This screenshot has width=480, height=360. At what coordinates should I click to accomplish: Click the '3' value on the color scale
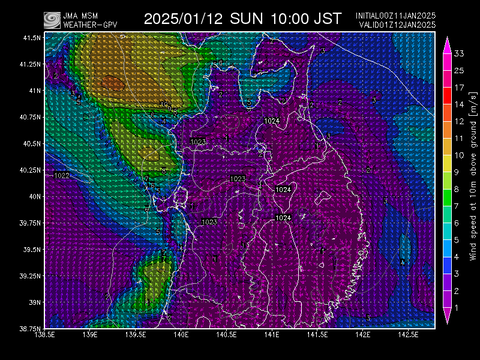point(456,274)
